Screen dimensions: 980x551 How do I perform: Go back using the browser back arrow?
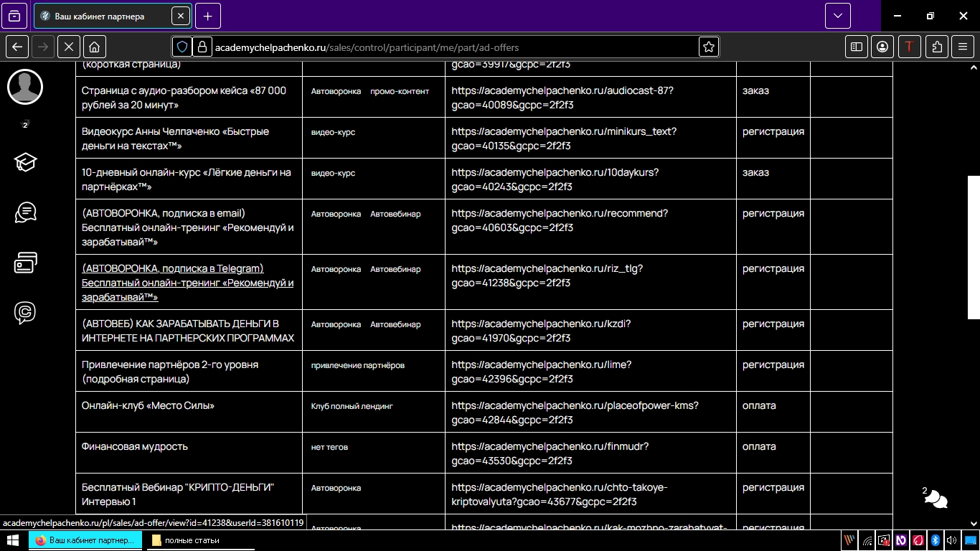17,47
